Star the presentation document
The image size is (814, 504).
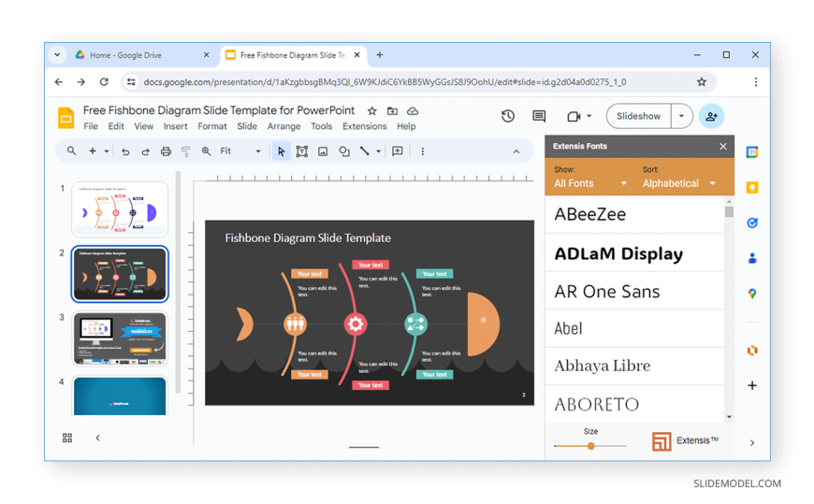(372, 111)
